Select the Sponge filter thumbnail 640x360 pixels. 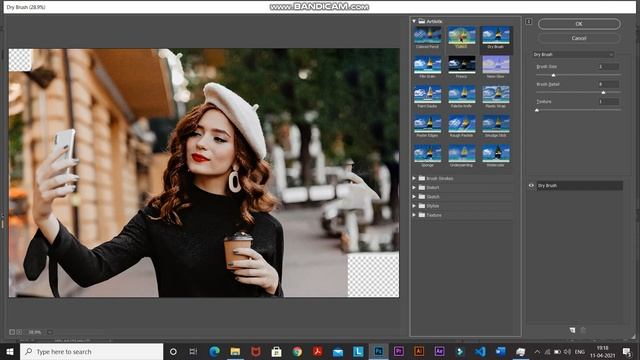point(427,154)
